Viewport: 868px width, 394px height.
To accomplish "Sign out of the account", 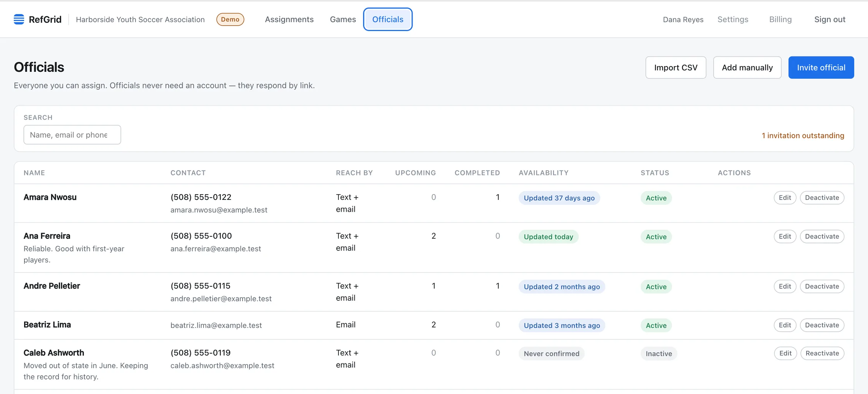I will [829, 19].
